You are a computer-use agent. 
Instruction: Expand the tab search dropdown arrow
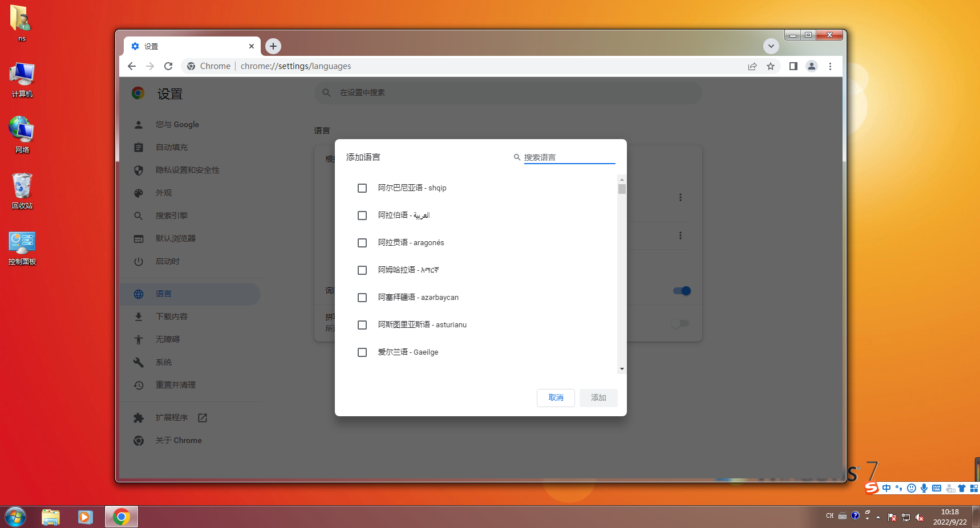[x=771, y=46]
